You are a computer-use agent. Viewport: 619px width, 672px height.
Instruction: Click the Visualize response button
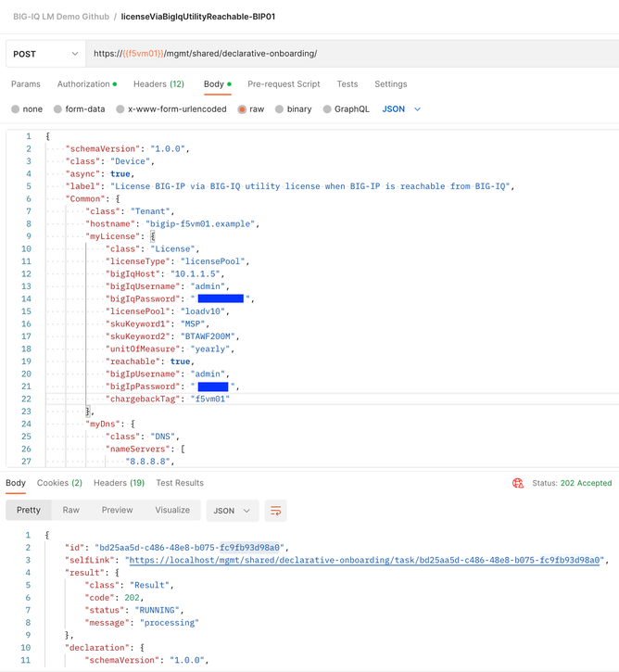coord(171,511)
